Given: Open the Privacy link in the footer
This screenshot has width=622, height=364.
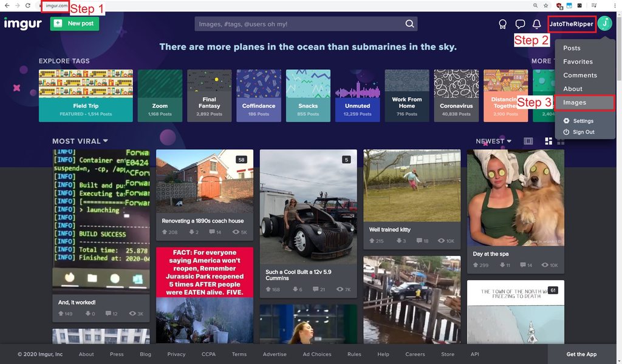Looking at the screenshot, I should [176, 354].
